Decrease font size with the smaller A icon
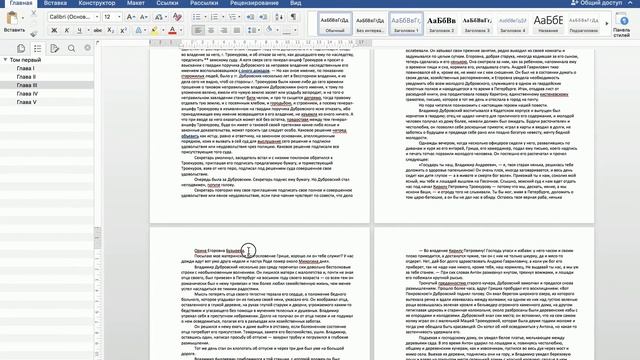The width and height of the screenshot is (640, 360). [x=144, y=17]
